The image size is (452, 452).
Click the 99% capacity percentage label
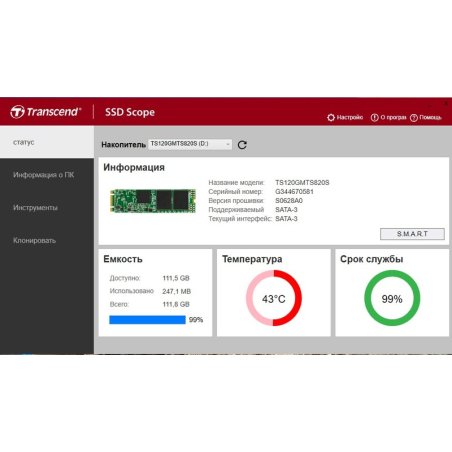196,320
